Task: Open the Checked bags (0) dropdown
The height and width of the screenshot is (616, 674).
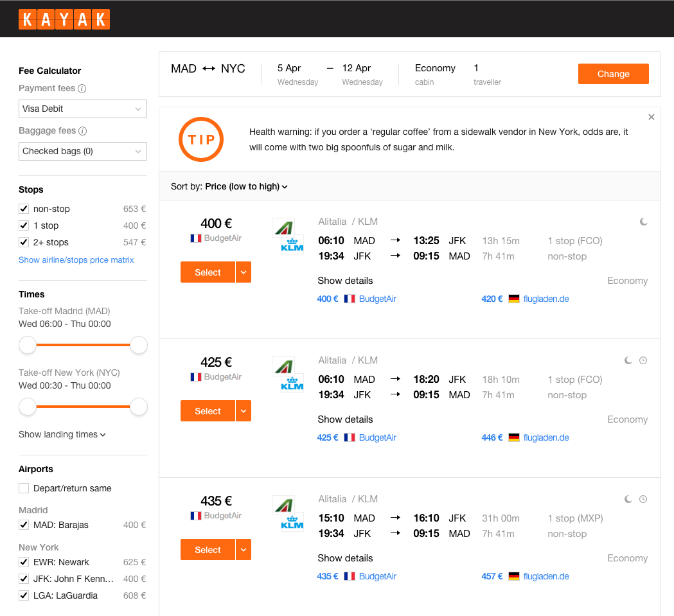Action: tap(82, 152)
